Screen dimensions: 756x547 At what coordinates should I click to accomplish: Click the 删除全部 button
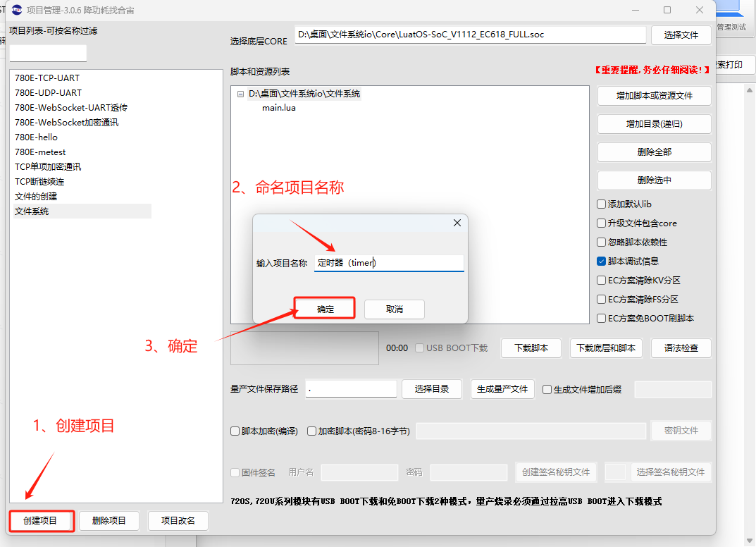pos(655,152)
